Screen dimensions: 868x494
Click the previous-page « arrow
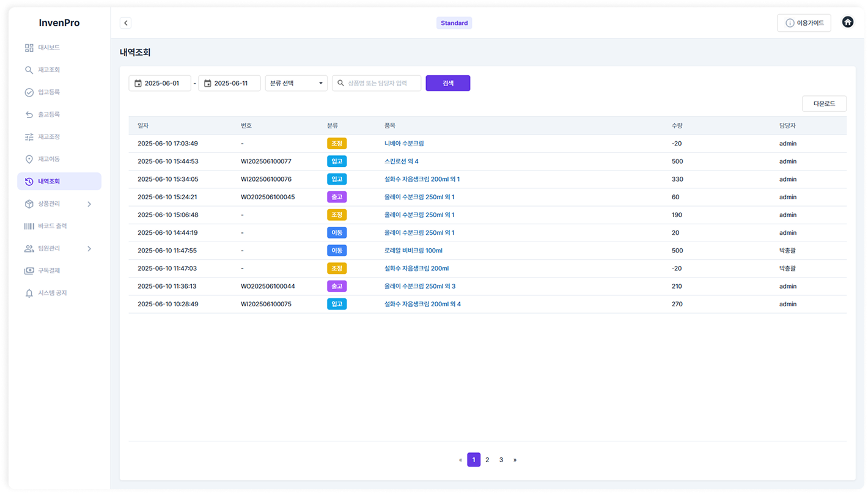click(460, 460)
